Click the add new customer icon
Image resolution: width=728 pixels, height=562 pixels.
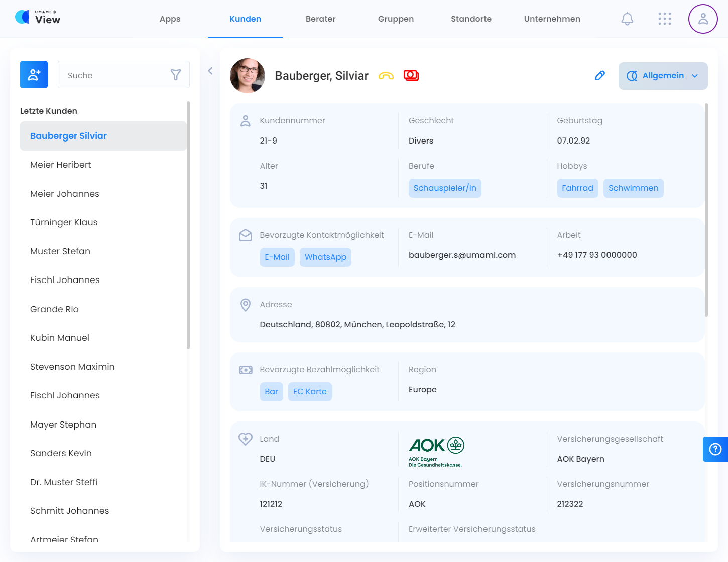[x=34, y=75]
